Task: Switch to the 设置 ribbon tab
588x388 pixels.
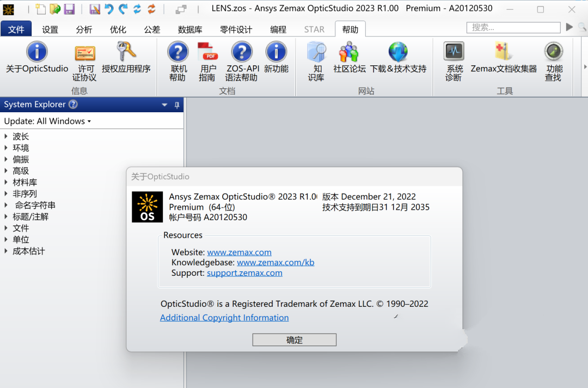Action: tap(50, 29)
